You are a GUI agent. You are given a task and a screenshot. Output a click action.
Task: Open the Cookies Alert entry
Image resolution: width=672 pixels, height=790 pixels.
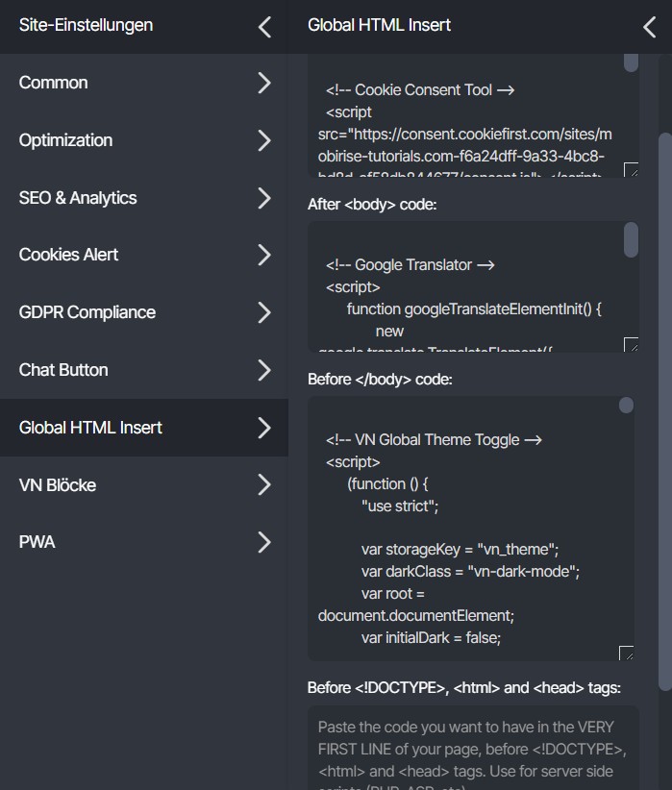coord(144,255)
